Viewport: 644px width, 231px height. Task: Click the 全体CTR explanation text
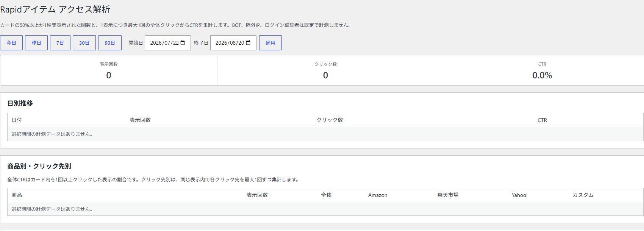pos(154,179)
